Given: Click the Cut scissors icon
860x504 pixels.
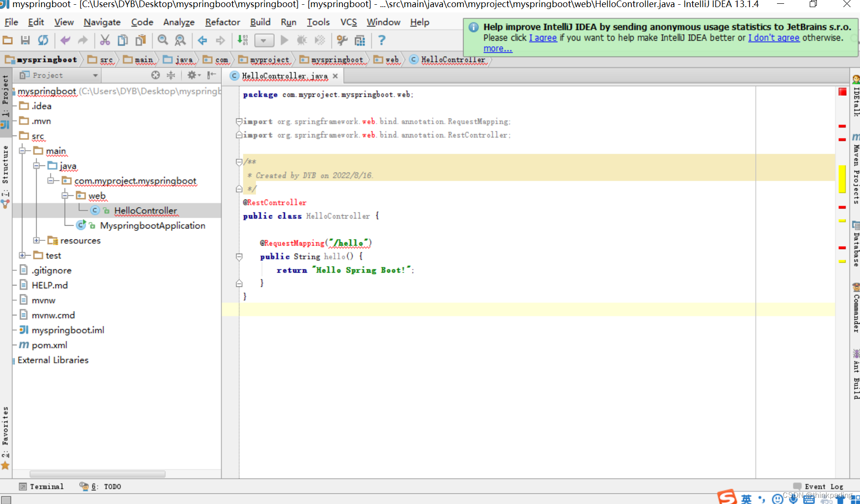Looking at the screenshot, I should coord(105,40).
